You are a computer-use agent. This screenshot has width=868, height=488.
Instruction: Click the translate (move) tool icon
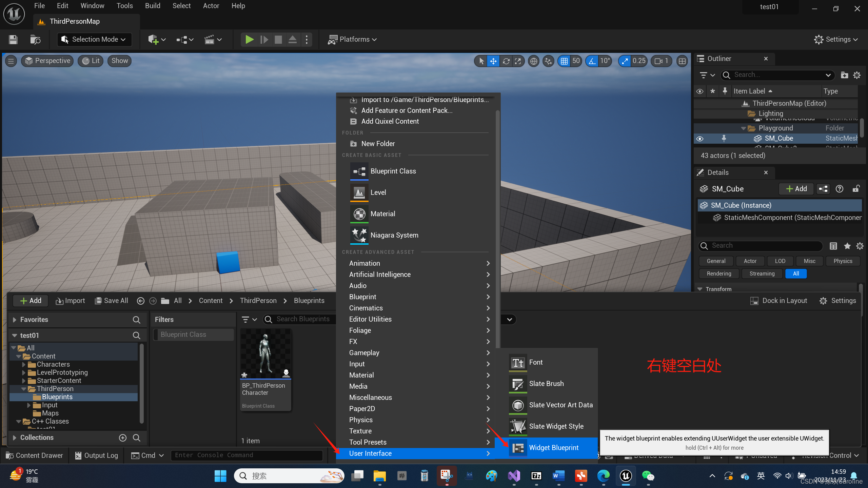coord(493,61)
